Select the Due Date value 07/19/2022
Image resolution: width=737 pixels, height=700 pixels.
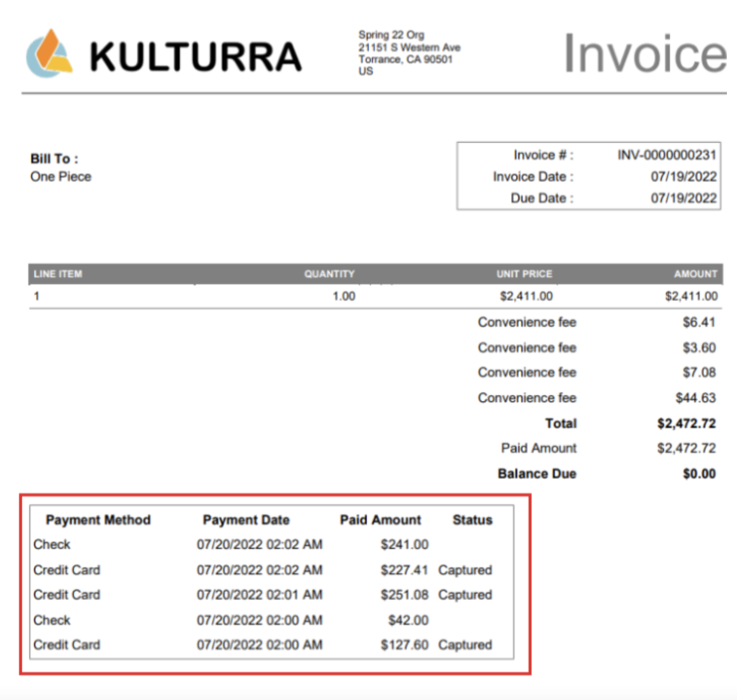(684, 198)
